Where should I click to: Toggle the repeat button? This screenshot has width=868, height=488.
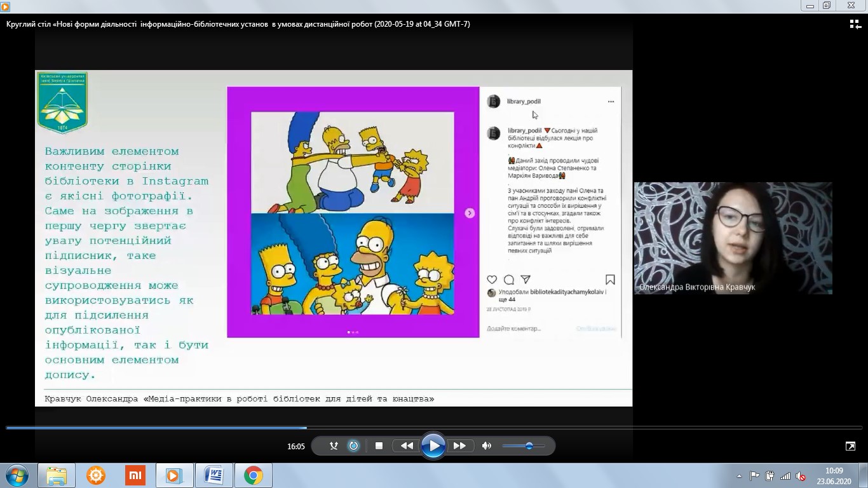click(354, 446)
